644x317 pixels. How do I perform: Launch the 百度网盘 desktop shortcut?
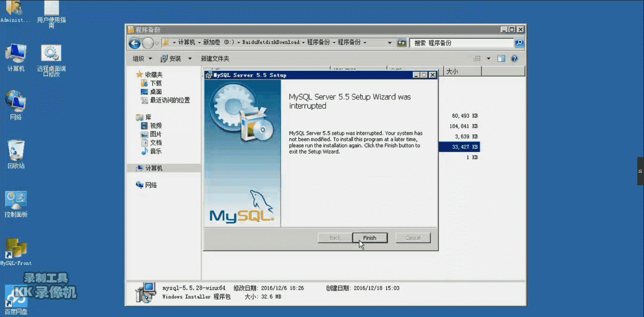[x=16, y=300]
